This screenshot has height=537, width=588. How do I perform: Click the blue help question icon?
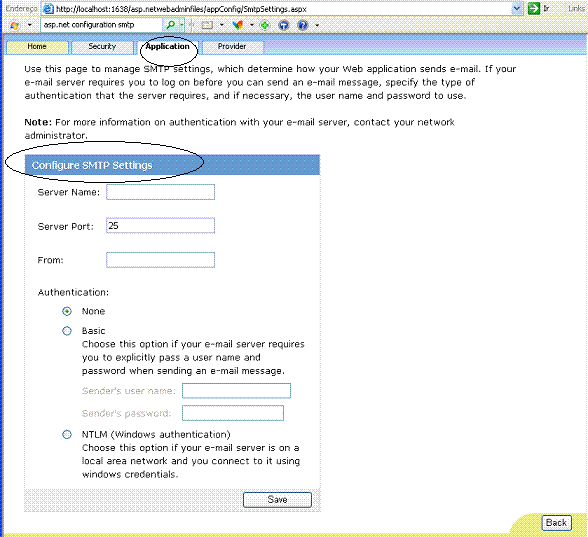[303, 25]
